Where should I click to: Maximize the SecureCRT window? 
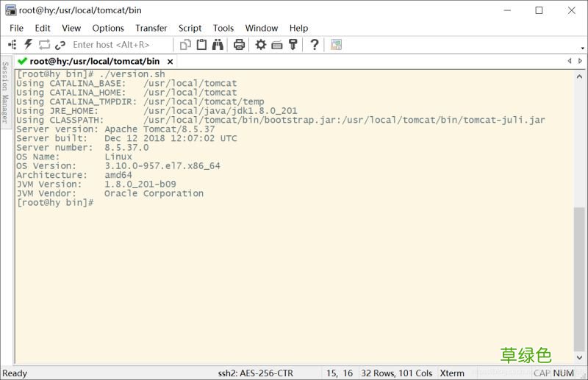(x=539, y=10)
